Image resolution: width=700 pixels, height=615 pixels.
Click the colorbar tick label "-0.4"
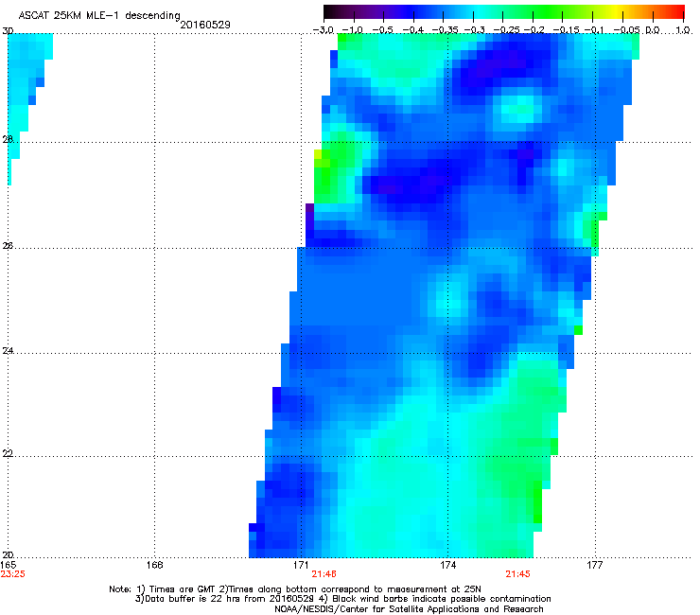point(413,30)
